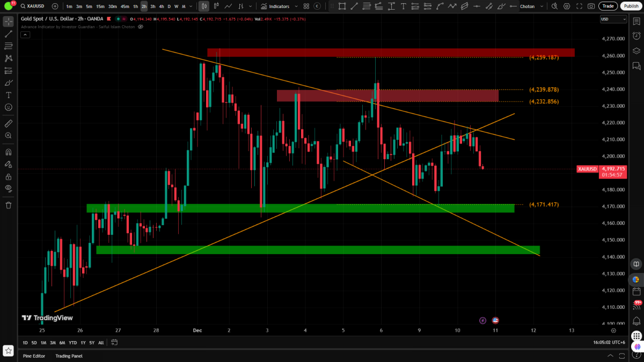Image resolution: width=644 pixels, height=362 pixels.
Task: Toggle lock all drawings padlock
Action: 9,176
